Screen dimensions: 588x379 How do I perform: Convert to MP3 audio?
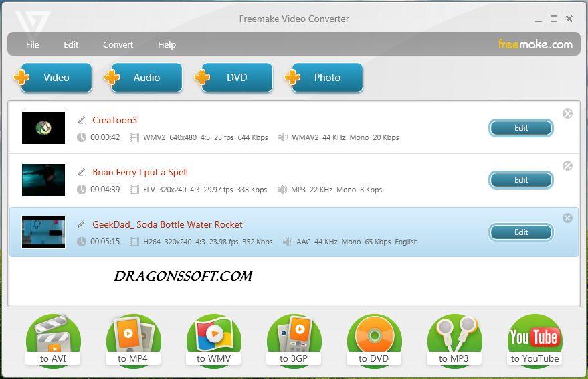(454, 341)
